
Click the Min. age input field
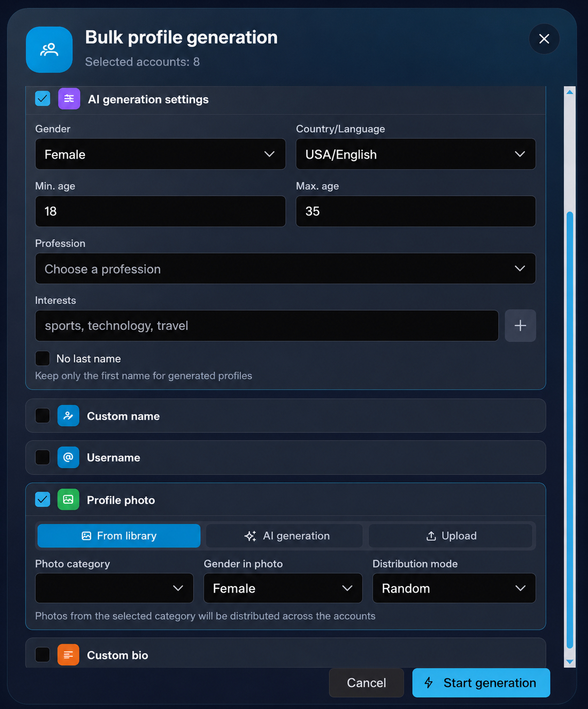pos(160,211)
